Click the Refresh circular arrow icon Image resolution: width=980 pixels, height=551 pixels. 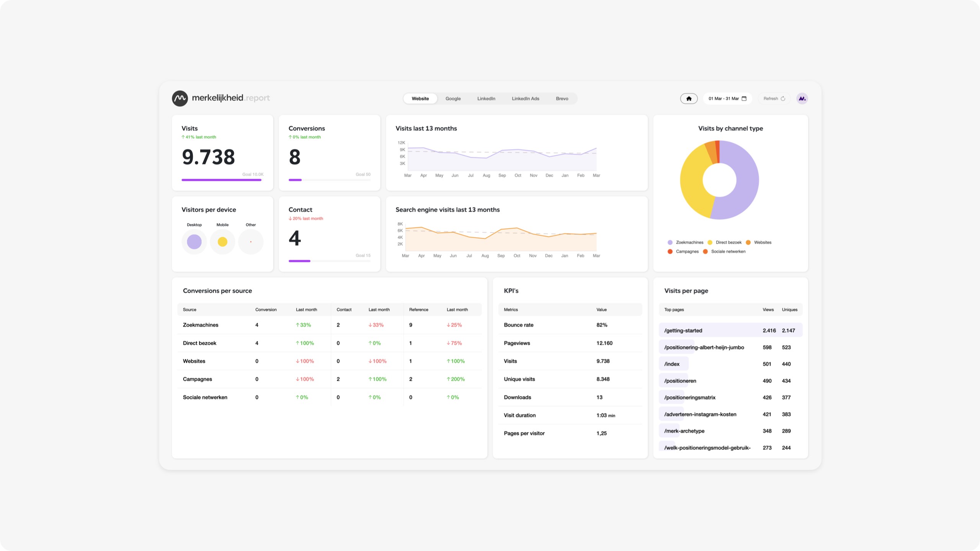pyautogui.click(x=783, y=99)
